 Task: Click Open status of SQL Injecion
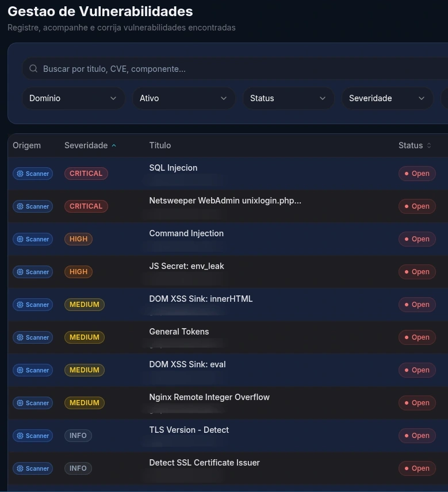coord(417,174)
